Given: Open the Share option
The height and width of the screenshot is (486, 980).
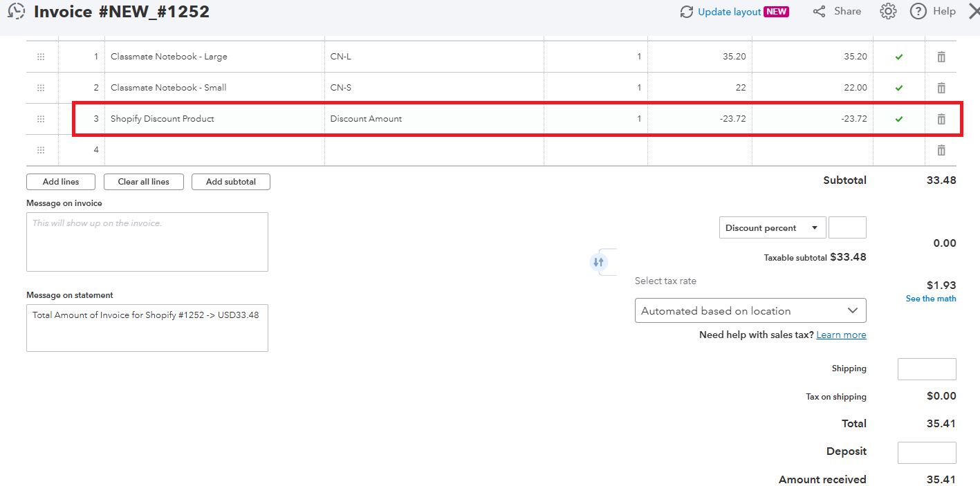Looking at the screenshot, I should (838, 12).
